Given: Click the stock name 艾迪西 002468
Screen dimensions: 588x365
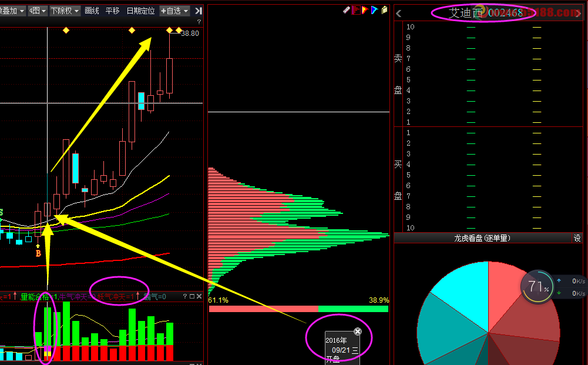Looking at the screenshot, I should click(x=486, y=13).
